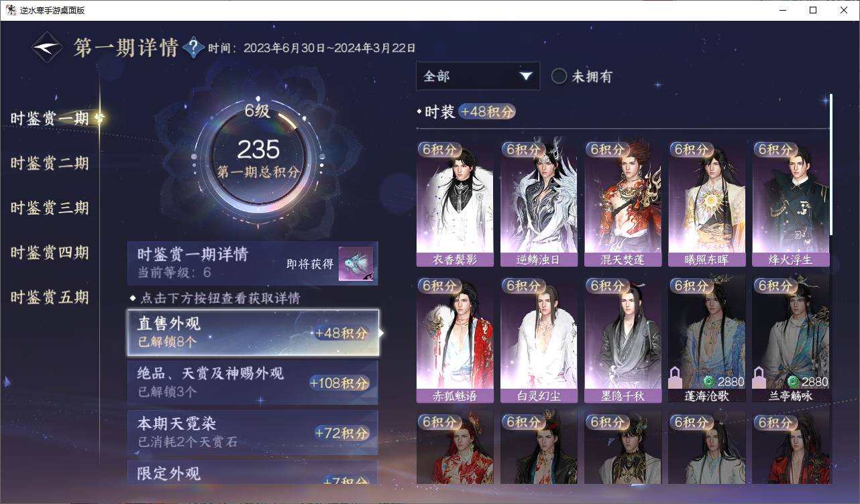Select the 限定外观 category entry

click(253, 472)
